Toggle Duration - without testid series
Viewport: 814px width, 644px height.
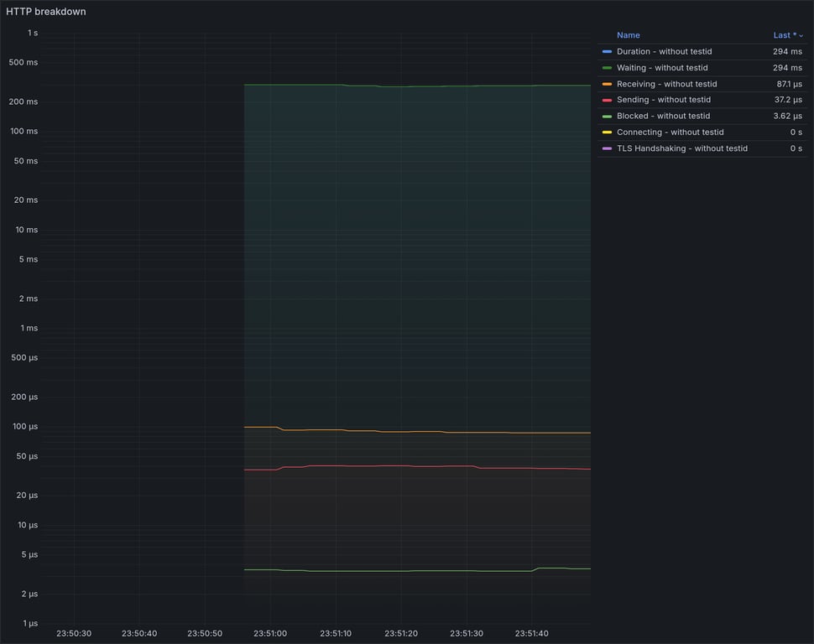664,51
